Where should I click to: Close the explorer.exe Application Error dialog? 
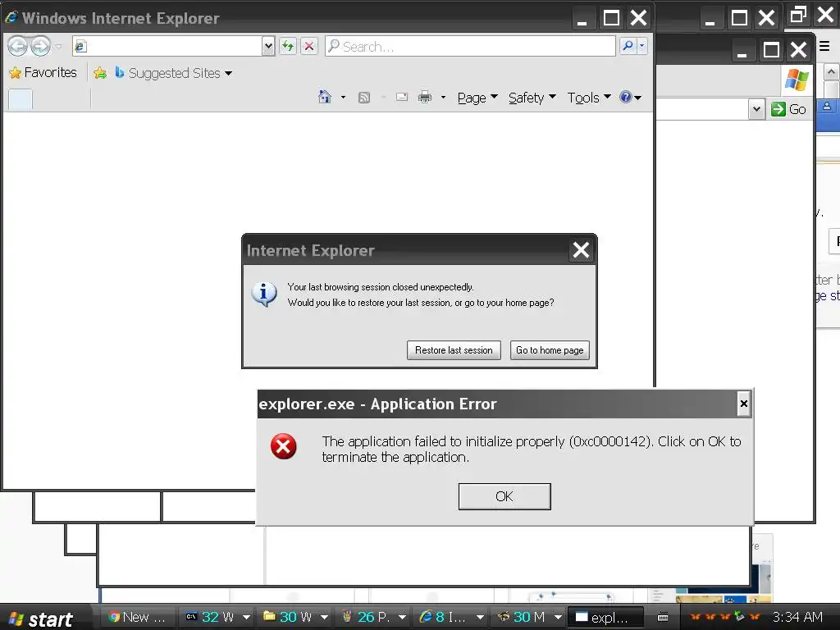coord(743,404)
